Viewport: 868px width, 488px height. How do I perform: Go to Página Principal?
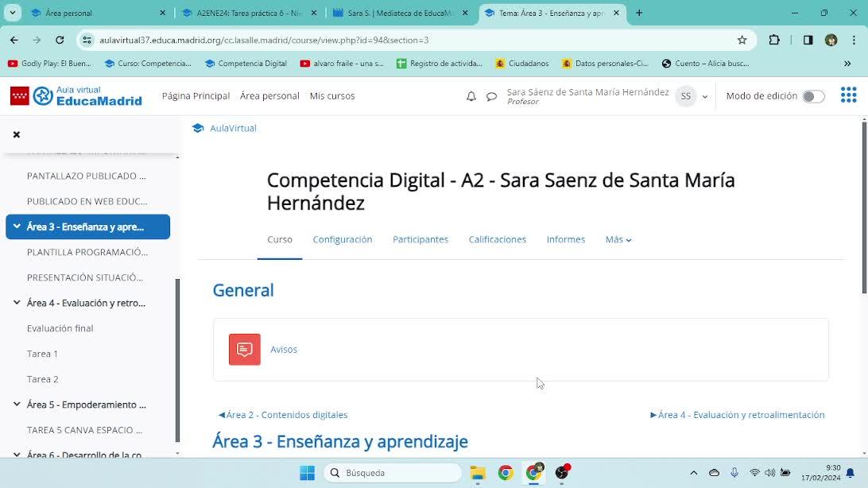pyautogui.click(x=196, y=95)
